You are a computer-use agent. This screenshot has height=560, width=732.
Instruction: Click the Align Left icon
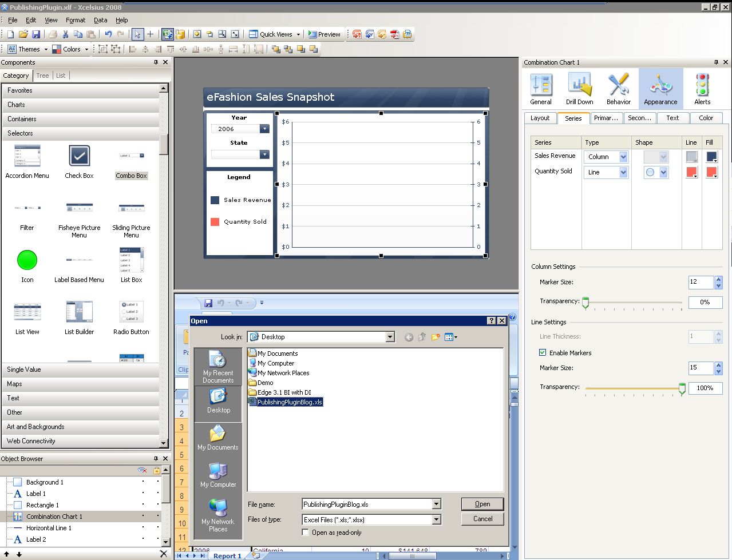click(133, 49)
